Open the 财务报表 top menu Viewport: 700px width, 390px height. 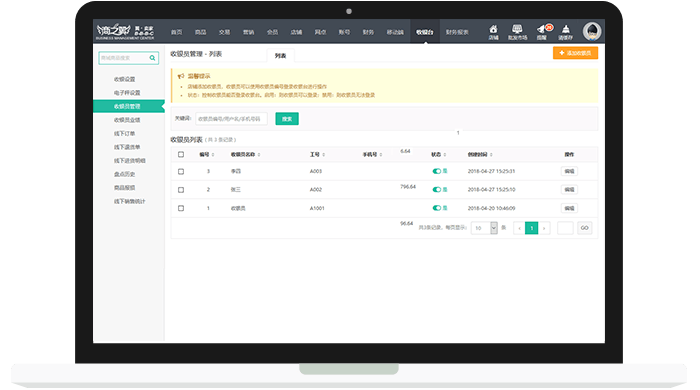pyautogui.click(x=457, y=32)
